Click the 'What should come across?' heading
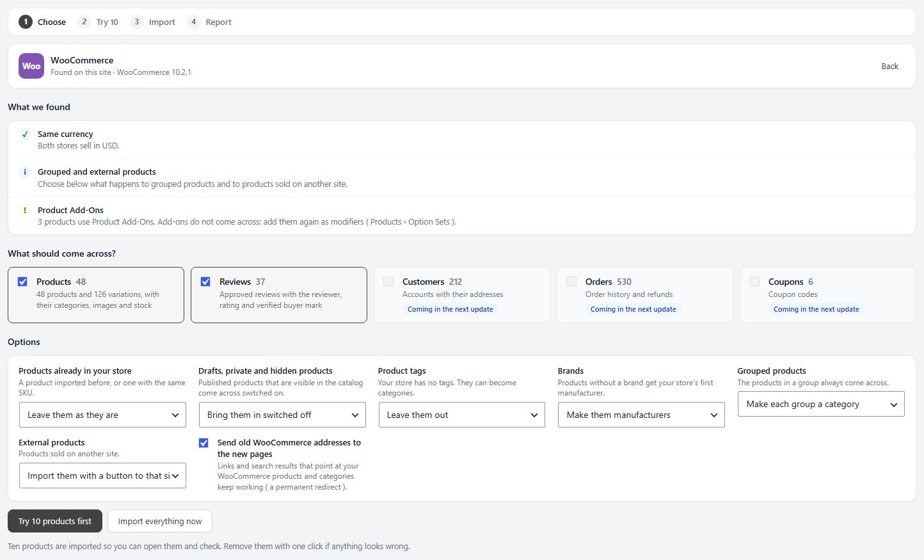Viewport: 924px width, 560px height. pyautogui.click(x=62, y=253)
